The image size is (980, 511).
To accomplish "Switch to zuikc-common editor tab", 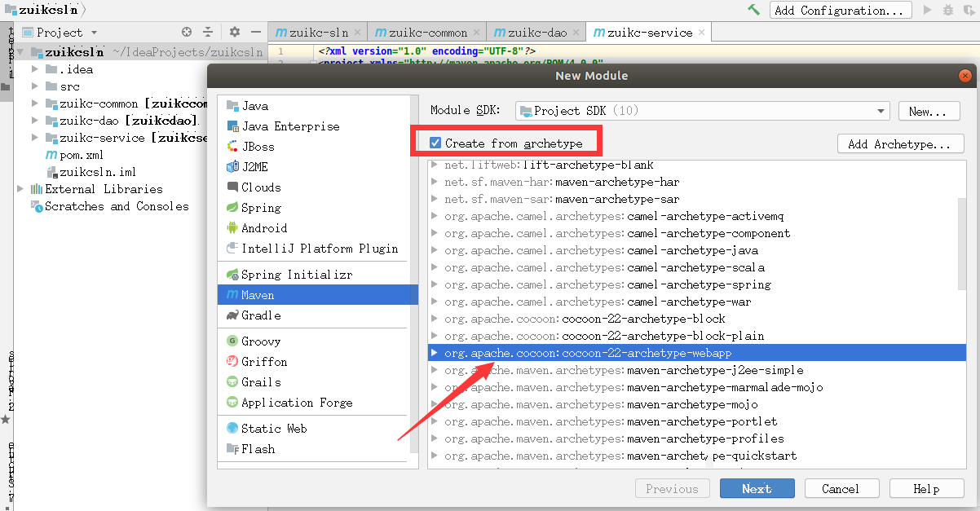I will click(427, 33).
